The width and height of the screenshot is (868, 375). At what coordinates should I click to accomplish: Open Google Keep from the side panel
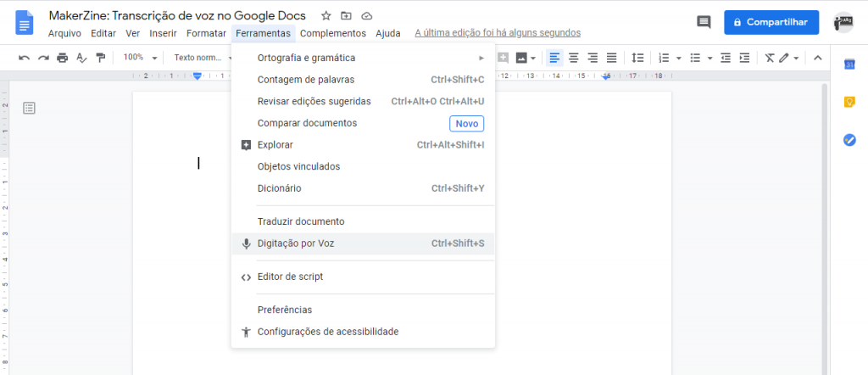[x=849, y=102]
